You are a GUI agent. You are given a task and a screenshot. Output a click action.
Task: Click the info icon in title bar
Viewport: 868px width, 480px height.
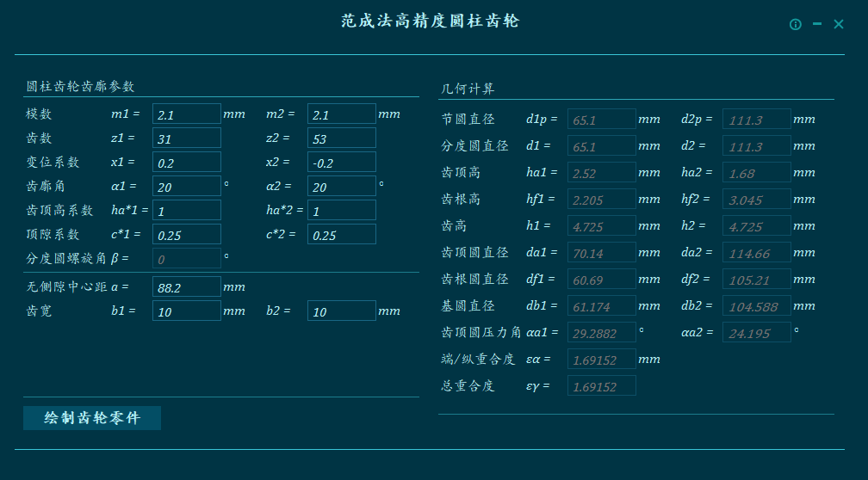(796, 25)
